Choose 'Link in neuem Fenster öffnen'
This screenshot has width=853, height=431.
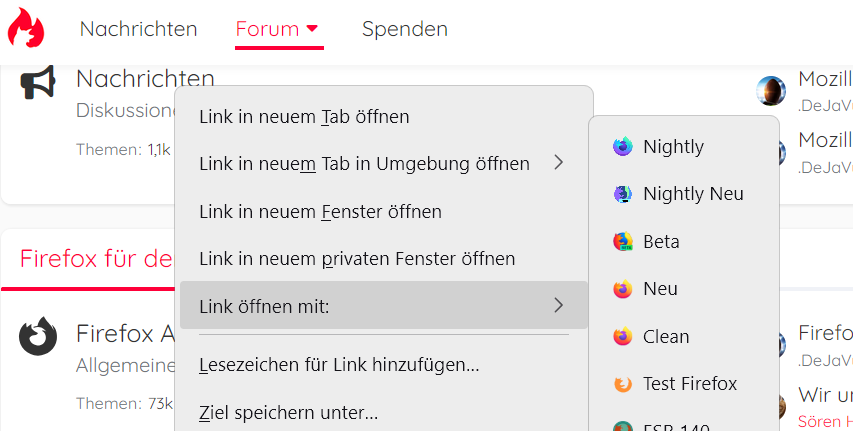[x=320, y=212]
